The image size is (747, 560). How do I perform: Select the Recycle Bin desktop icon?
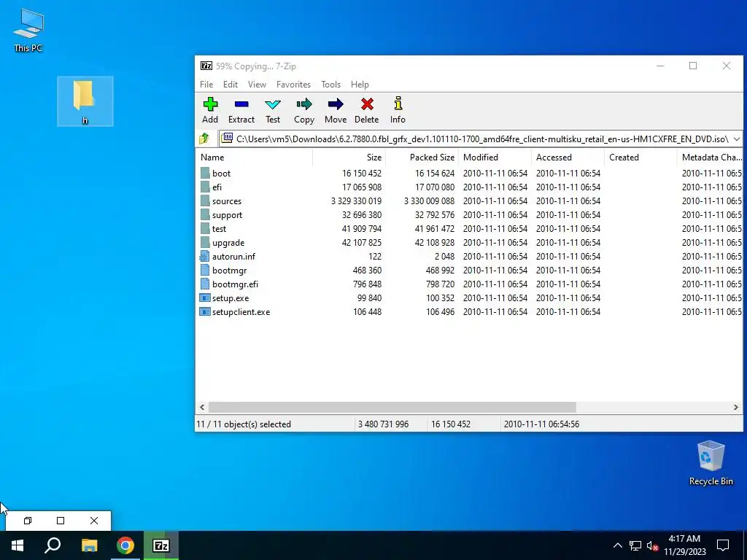point(711,463)
